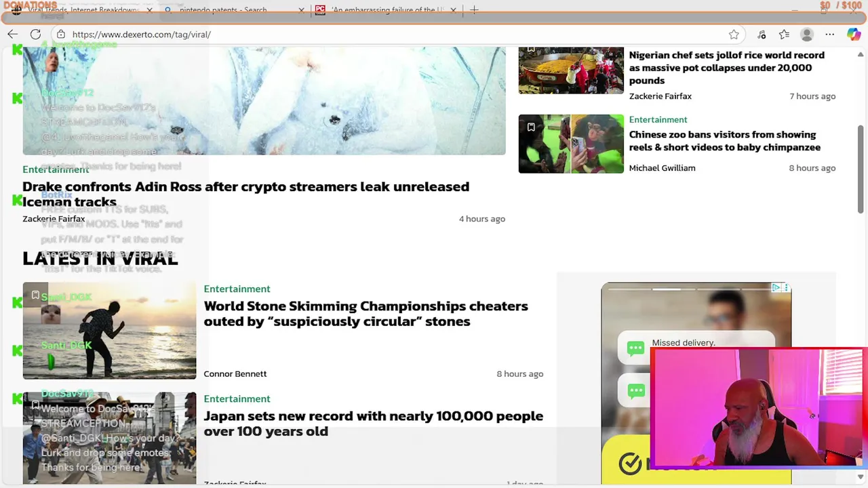The width and height of the screenshot is (868, 488).
Task: Close the nintendo patents search tab
Action: [x=301, y=10]
